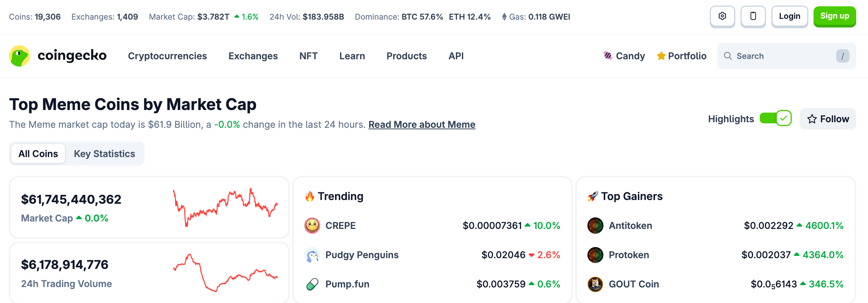Viewport: 868px width, 303px height.
Task: Click the Protoken coin icon
Action: pos(595,255)
